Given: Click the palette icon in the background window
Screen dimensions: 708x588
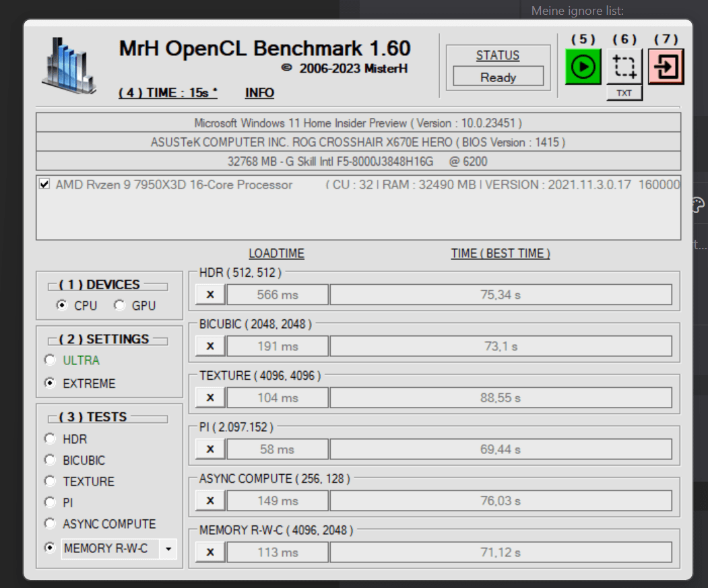Looking at the screenshot, I should pyautogui.click(x=698, y=205).
